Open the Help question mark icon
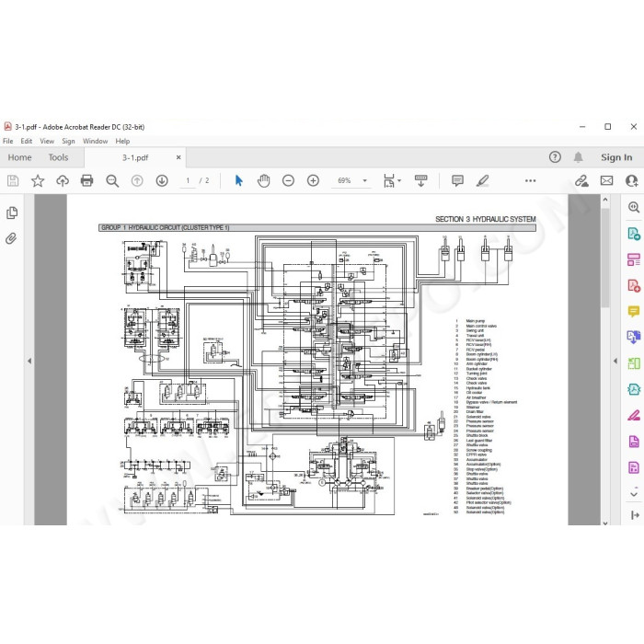 pos(555,157)
